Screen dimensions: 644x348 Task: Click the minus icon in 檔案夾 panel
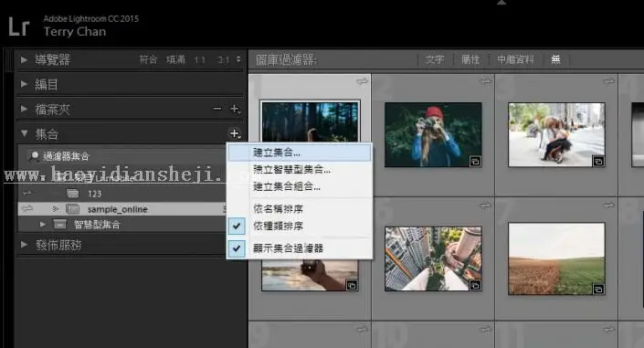(216, 109)
